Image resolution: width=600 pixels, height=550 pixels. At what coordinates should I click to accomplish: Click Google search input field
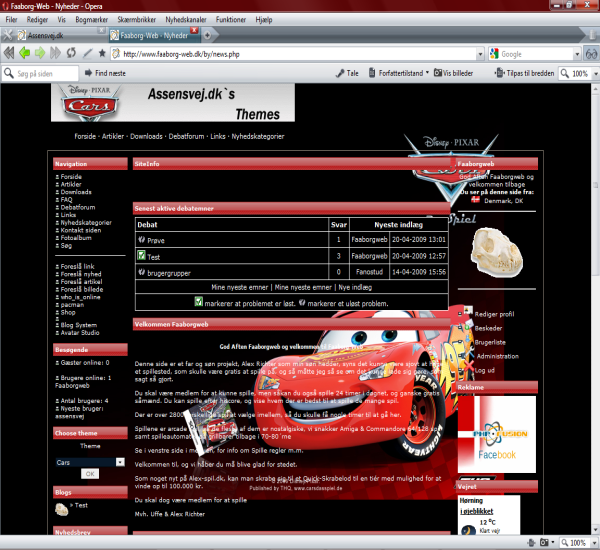click(x=536, y=54)
